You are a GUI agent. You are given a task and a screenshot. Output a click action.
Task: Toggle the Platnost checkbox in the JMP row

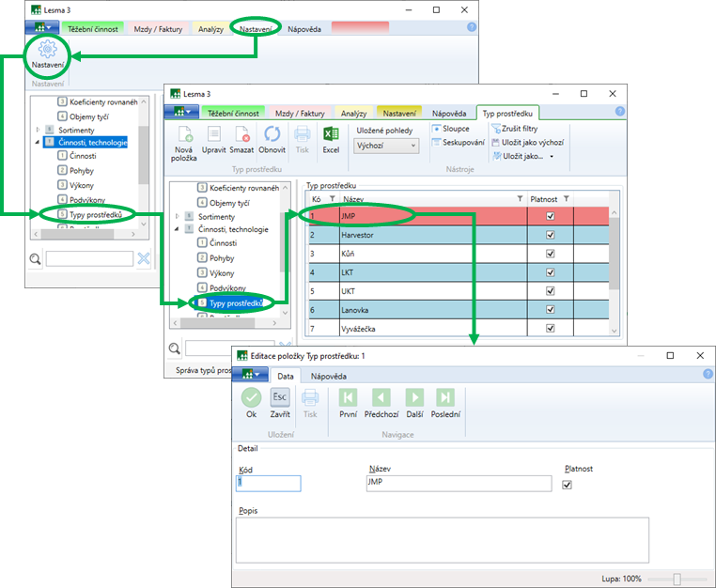click(x=551, y=215)
